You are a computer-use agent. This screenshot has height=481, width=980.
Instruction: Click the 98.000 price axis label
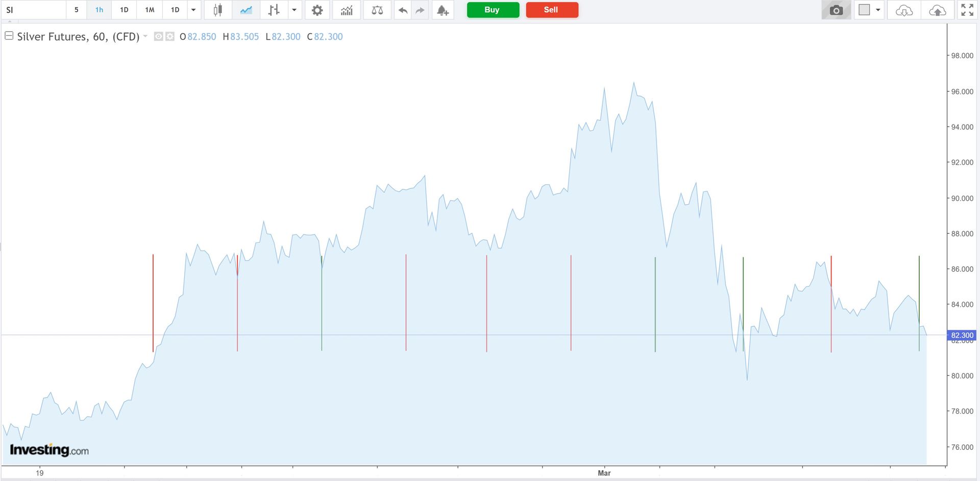962,56
